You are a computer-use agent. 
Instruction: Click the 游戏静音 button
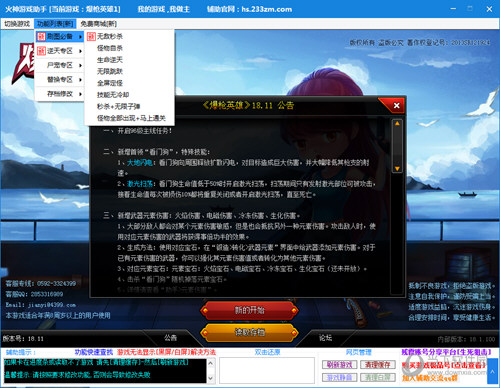click(x=339, y=377)
